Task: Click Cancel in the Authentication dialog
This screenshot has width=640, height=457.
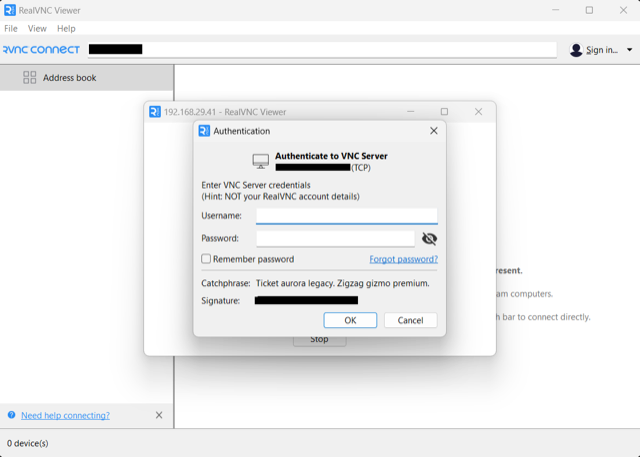Action: click(410, 320)
